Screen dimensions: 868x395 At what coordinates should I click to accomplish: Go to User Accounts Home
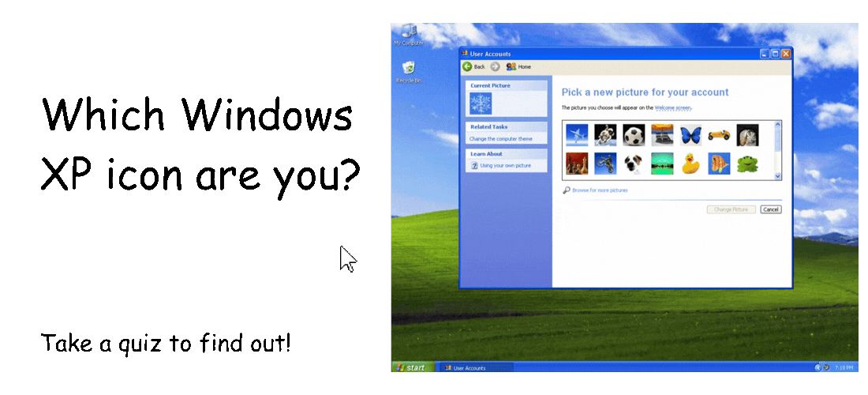point(518,66)
